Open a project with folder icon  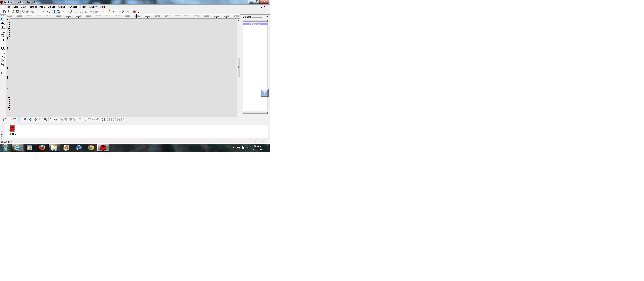click(13, 12)
